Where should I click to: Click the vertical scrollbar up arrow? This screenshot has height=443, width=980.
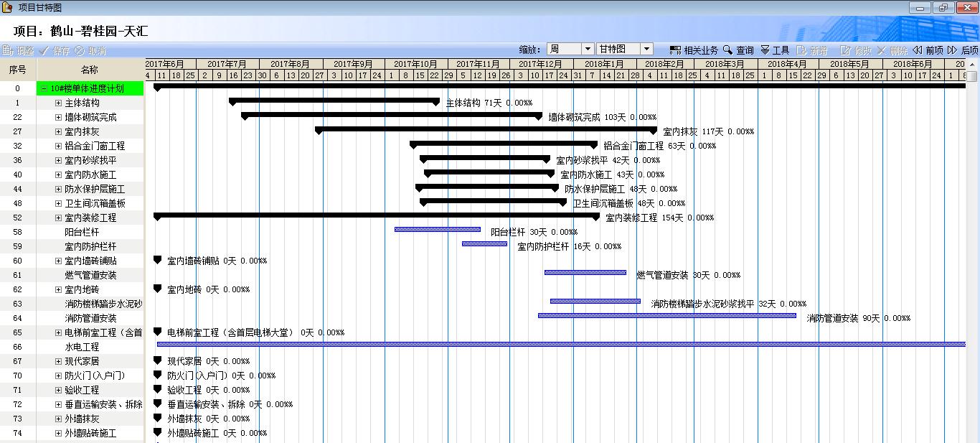tap(973, 64)
